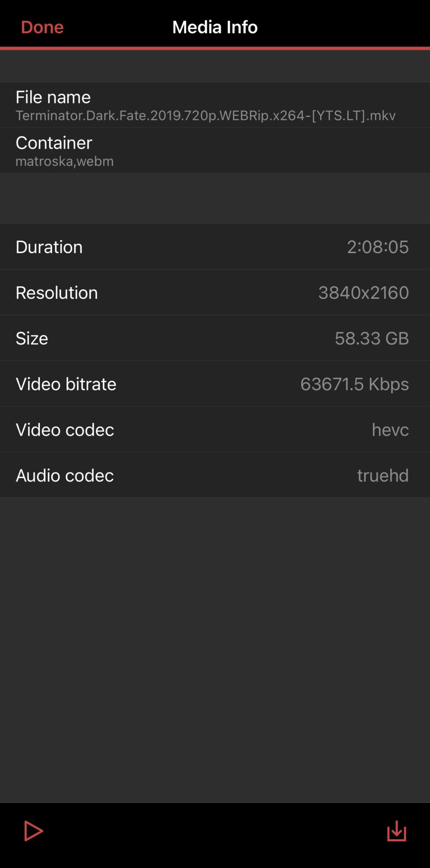Tap the Size row
430x868 pixels.
coord(215,338)
